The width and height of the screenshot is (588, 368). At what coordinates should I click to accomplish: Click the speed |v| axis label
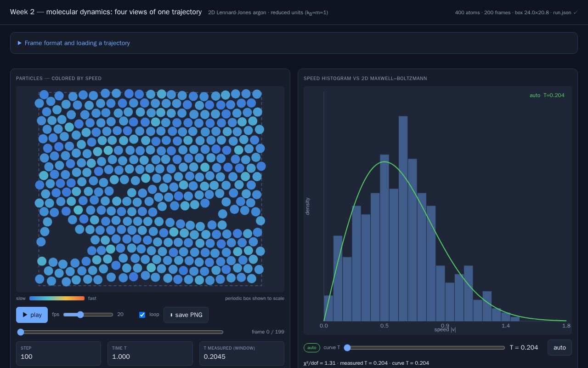[445, 330]
